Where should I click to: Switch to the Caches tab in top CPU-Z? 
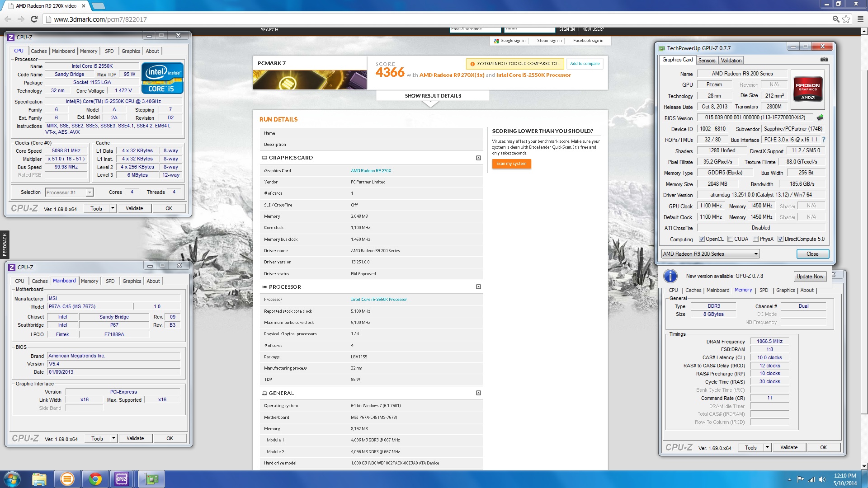38,51
